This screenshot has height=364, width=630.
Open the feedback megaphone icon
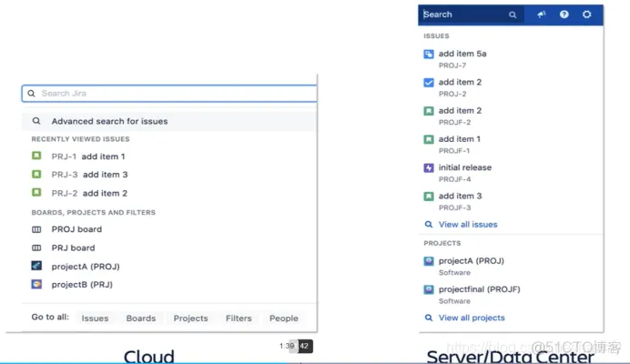tap(541, 15)
